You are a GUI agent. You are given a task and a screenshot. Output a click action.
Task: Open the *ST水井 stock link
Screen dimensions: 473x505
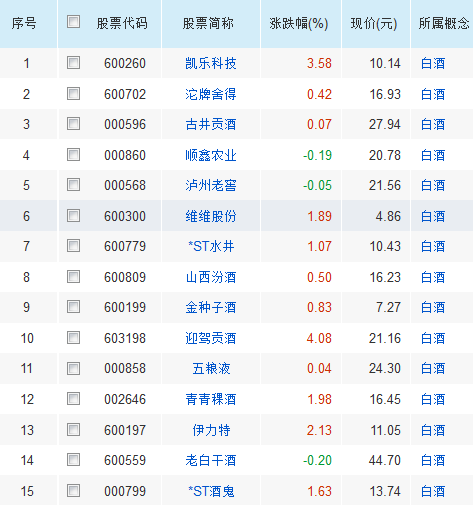(x=211, y=246)
